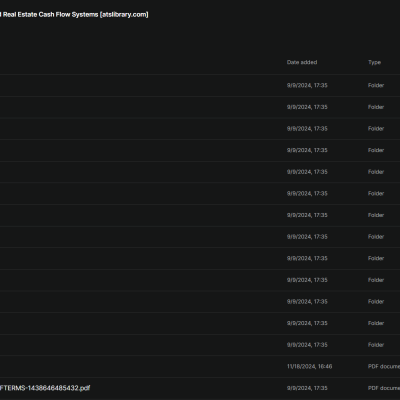400x400 pixels.
Task: Click the date in the FTERMS pdf row
Action: pos(307,388)
